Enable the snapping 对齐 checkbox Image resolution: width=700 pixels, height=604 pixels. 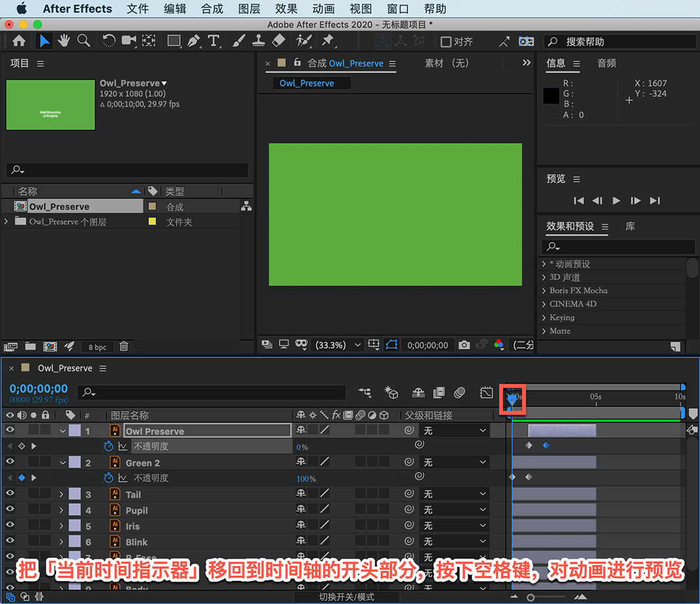(446, 42)
